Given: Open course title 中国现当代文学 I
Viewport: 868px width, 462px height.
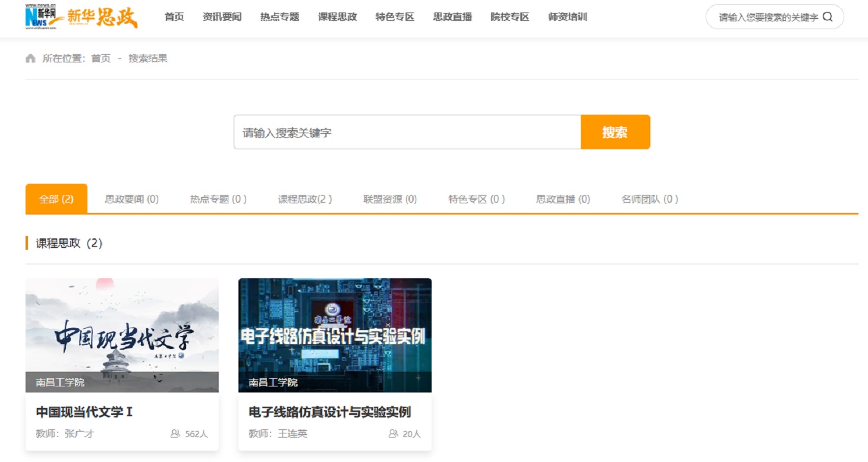Looking at the screenshot, I should point(84,412).
